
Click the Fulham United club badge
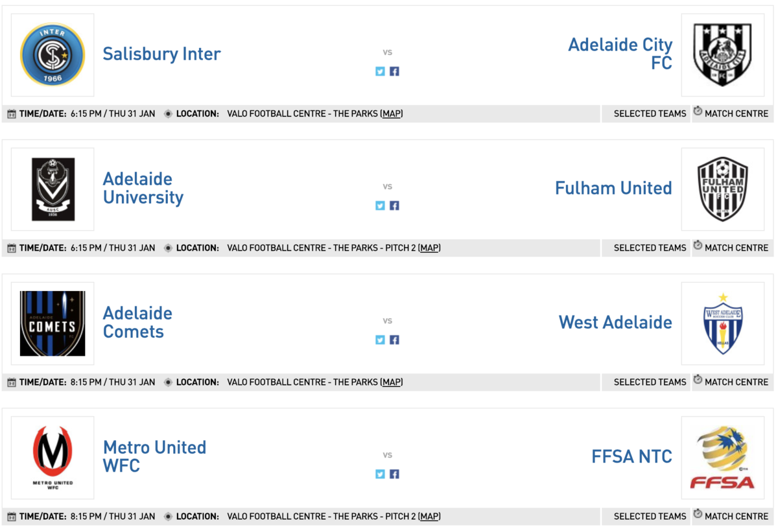[722, 189]
